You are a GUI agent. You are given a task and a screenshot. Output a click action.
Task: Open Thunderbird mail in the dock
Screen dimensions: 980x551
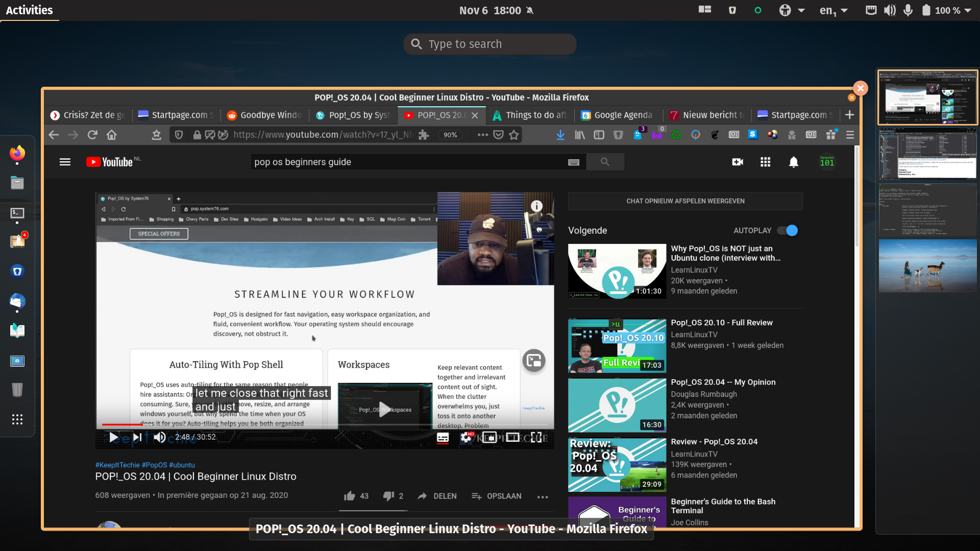[x=17, y=301]
